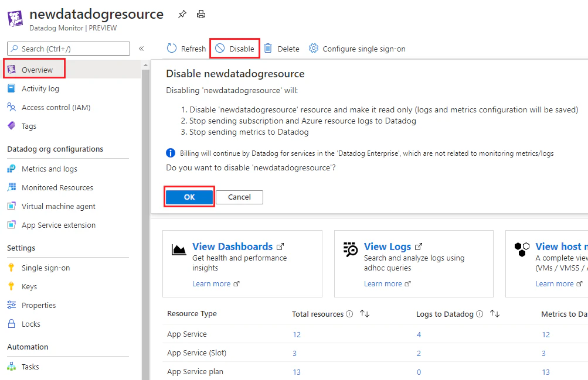Confirm the disable dialog with OK

[x=189, y=197]
